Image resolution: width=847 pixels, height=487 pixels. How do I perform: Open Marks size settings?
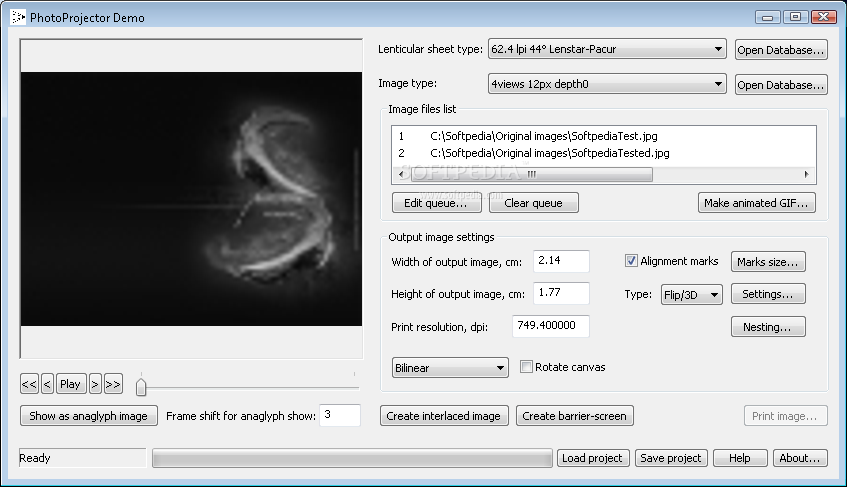tap(768, 262)
